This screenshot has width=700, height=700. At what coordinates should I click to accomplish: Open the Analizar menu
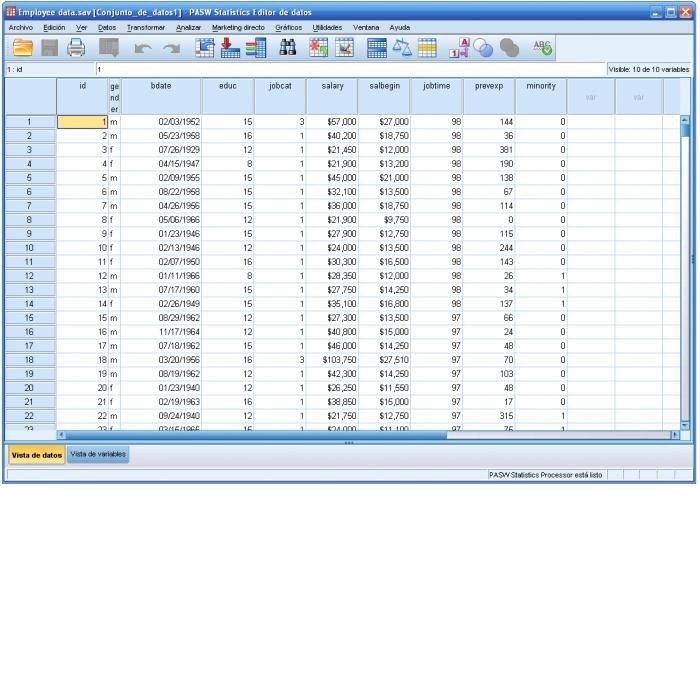point(188,27)
